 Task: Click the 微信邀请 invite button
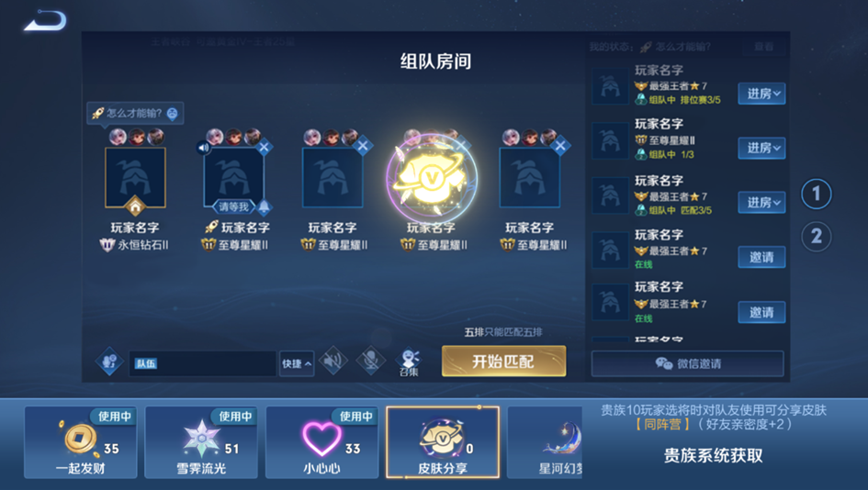(x=688, y=363)
